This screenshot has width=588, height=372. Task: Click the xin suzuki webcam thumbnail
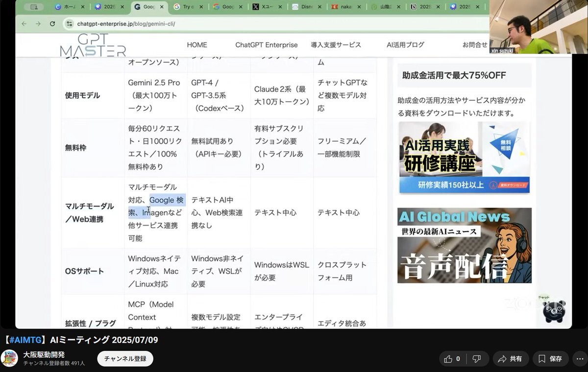tap(539, 26)
